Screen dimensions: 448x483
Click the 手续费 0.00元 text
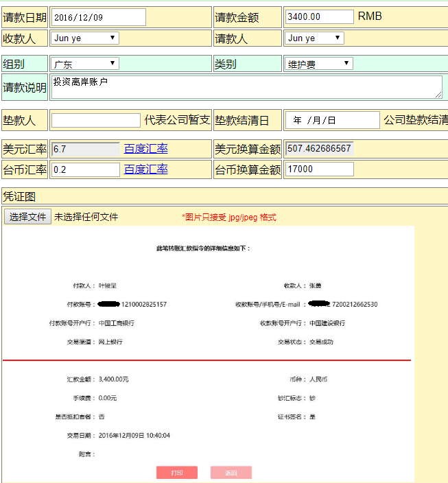point(95,398)
